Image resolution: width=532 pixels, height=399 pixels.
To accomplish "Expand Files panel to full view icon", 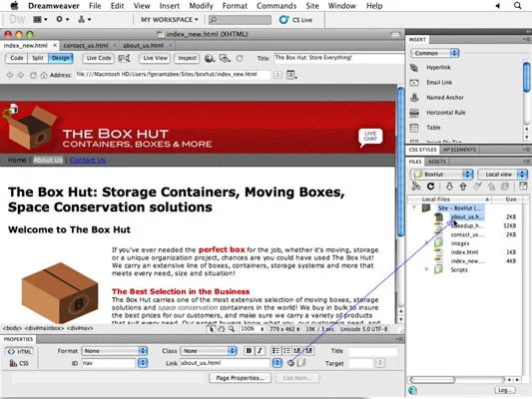I will coord(523,187).
